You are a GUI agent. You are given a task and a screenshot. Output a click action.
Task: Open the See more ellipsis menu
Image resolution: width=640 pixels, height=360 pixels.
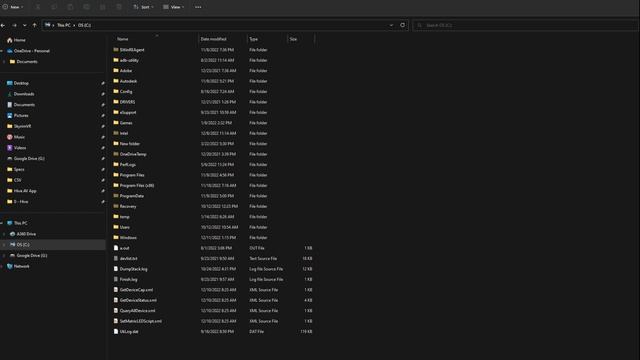click(198, 7)
